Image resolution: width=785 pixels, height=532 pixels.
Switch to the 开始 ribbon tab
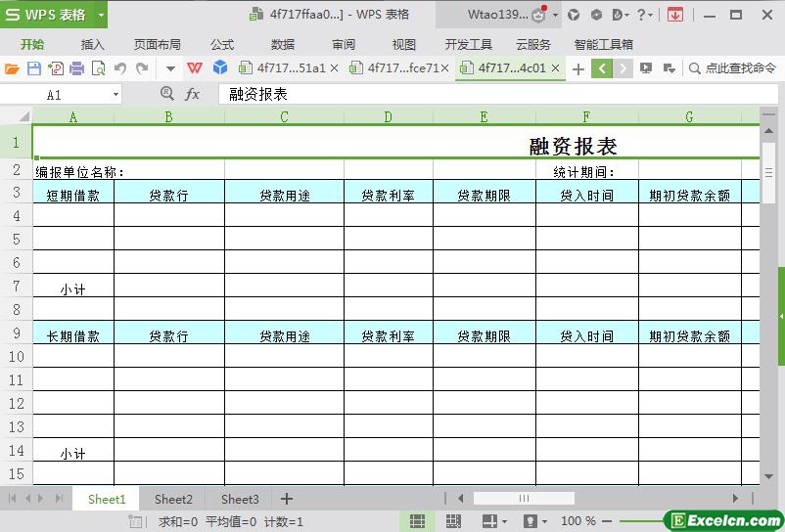coord(32,45)
